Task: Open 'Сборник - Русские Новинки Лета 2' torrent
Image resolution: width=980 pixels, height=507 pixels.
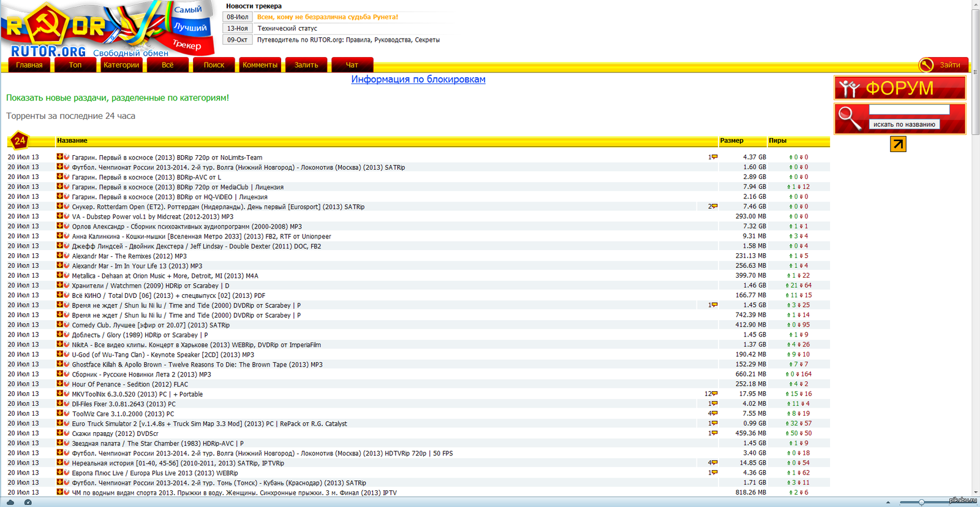Action: (141, 374)
